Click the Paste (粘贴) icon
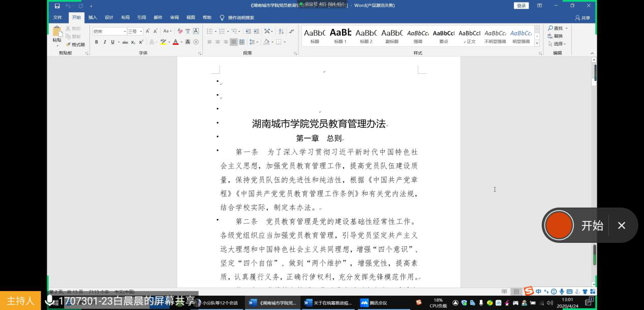The image size is (644, 310). click(x=57, y=33)
